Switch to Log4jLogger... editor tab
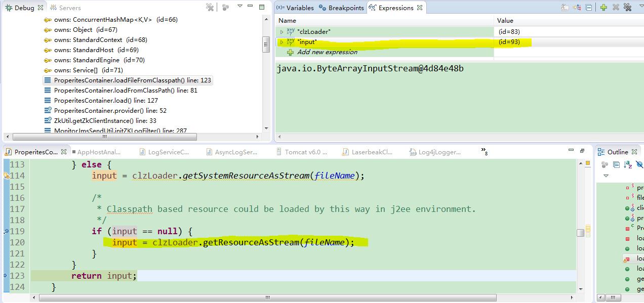Screen dimensions: 644x303 pos(435,152)
